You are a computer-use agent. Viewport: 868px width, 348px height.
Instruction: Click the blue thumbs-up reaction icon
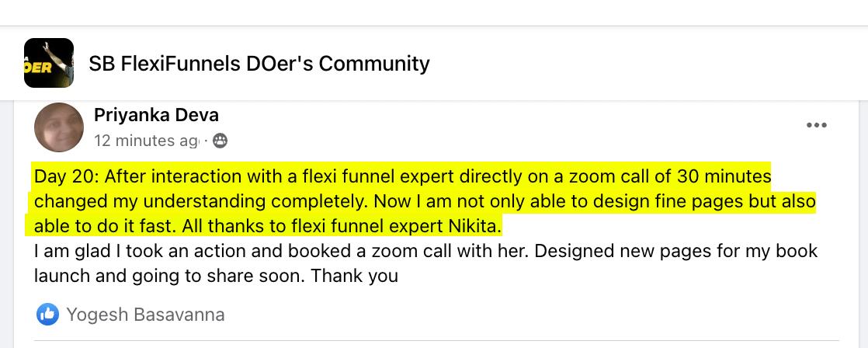tap(47, 315)
